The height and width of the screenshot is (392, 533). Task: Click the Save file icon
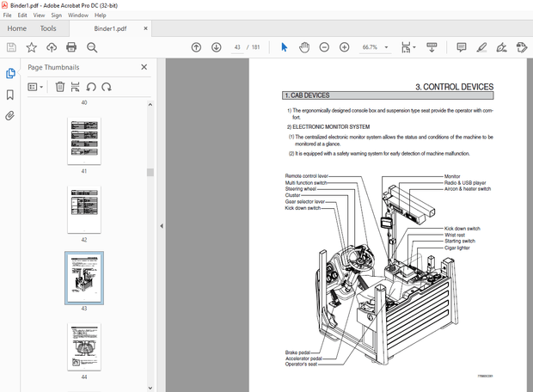coord(11,47)
